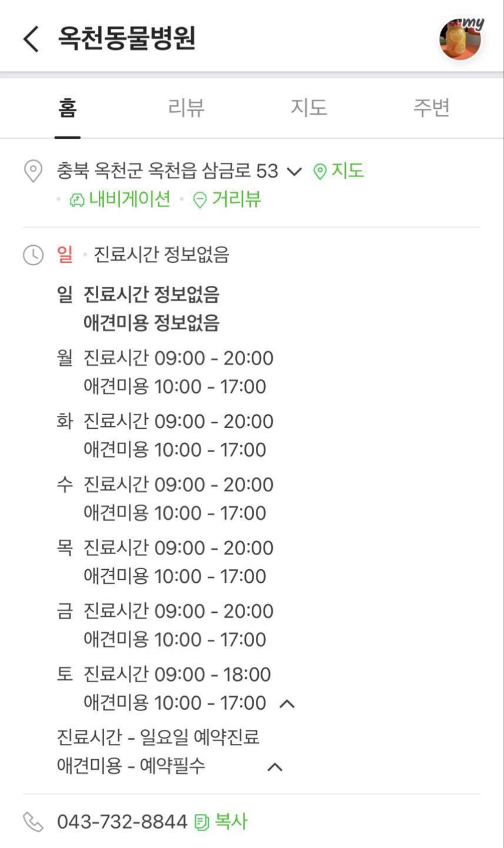Click the copy document icon
Image resolution: width=504 pixels, height=848 pixels.
202,822
